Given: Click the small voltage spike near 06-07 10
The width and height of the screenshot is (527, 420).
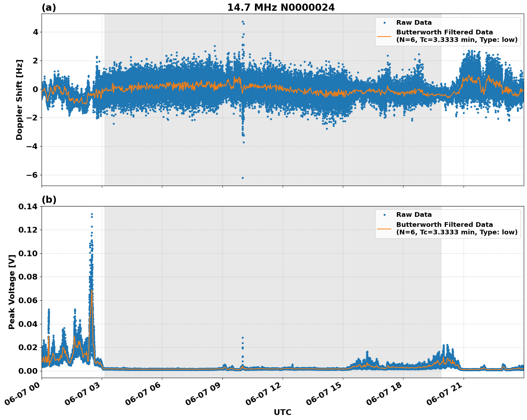Looking at the screenshot, I should [x=243, y=337].
